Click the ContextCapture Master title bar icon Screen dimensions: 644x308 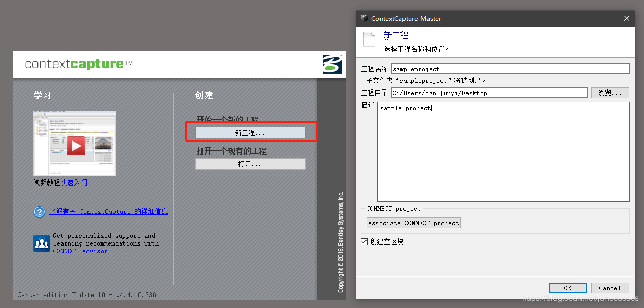point(363,18)
